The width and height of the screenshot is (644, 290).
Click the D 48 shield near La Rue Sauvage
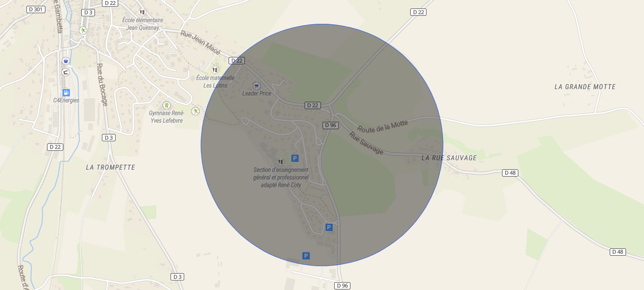pyautogui.click(x=509, y=172)
